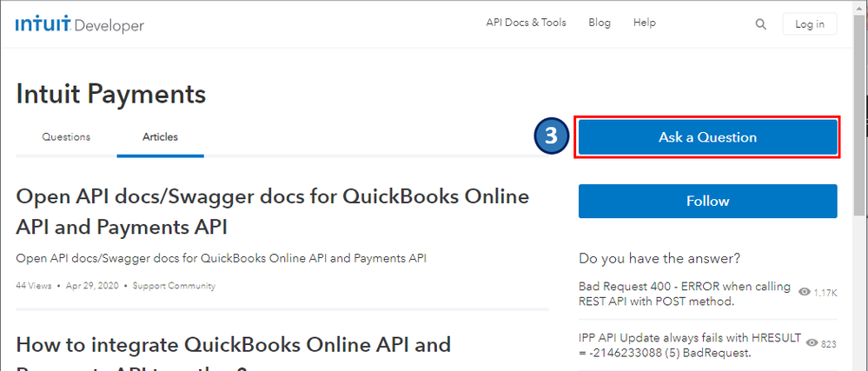Click the Ask a Question button
Viewport: 868px width, 371px height.
tap(707, 137)
